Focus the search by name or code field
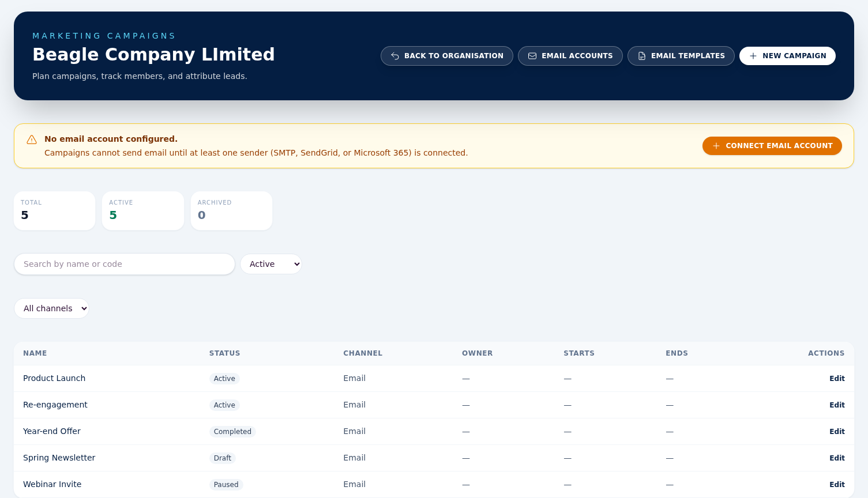The height and width of the screenshot is (498, 868). [125, 264]
